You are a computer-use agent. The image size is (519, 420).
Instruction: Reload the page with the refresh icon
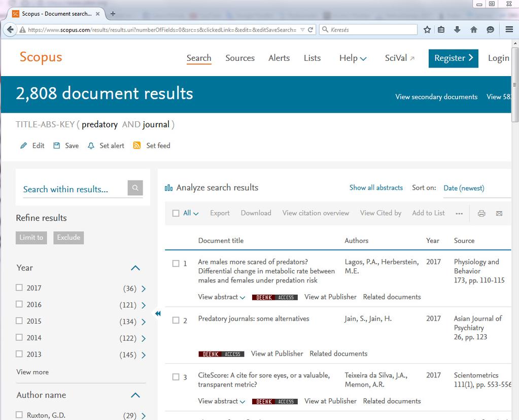tap(310, 30)
